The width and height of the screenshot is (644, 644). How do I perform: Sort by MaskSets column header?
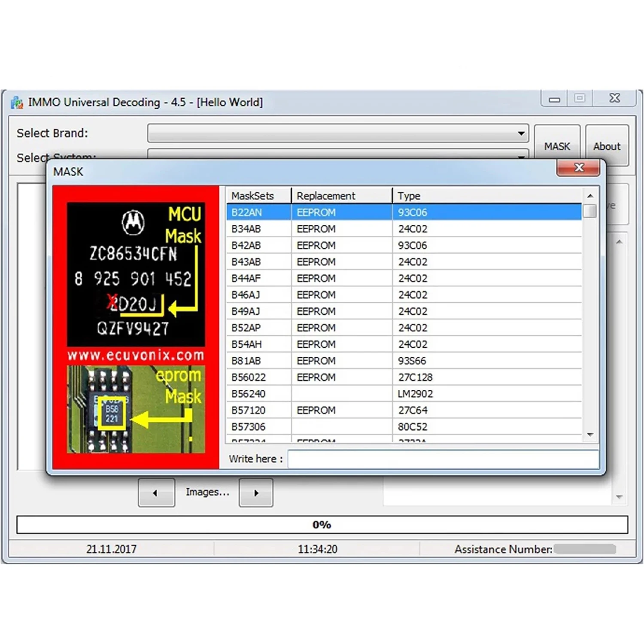tap(259, 196)
